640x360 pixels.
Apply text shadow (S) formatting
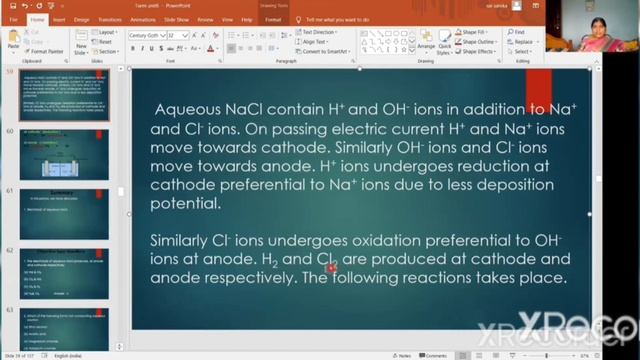point(161,49)
